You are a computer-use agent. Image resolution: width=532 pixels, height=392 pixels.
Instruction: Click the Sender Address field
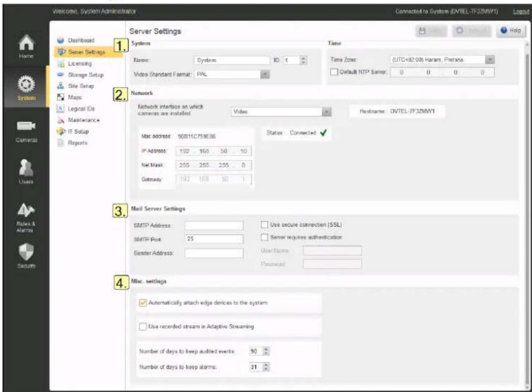tap(214, 253)
